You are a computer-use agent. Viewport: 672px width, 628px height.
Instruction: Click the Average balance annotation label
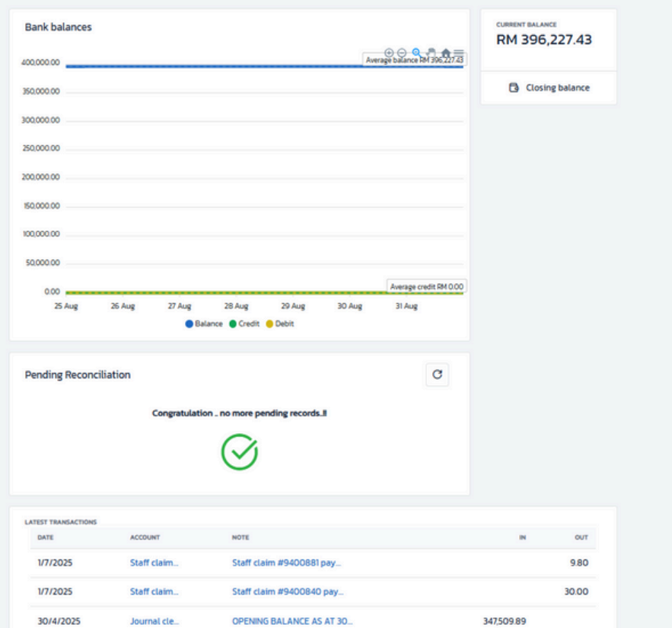(415, 59)
